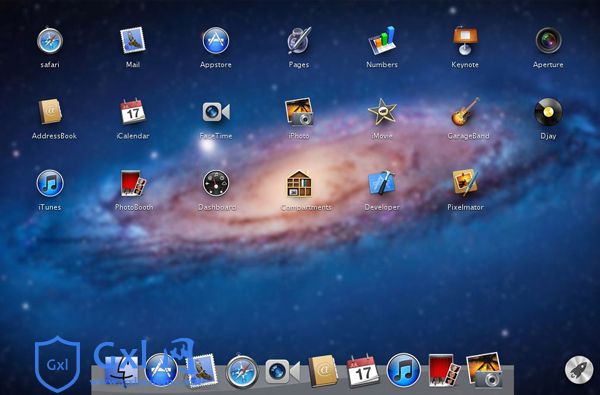The height and width of the screenshot is (395, 600).
Task: Launch PhotoBooth from the icon grid
Action: [x=133, y=183]
